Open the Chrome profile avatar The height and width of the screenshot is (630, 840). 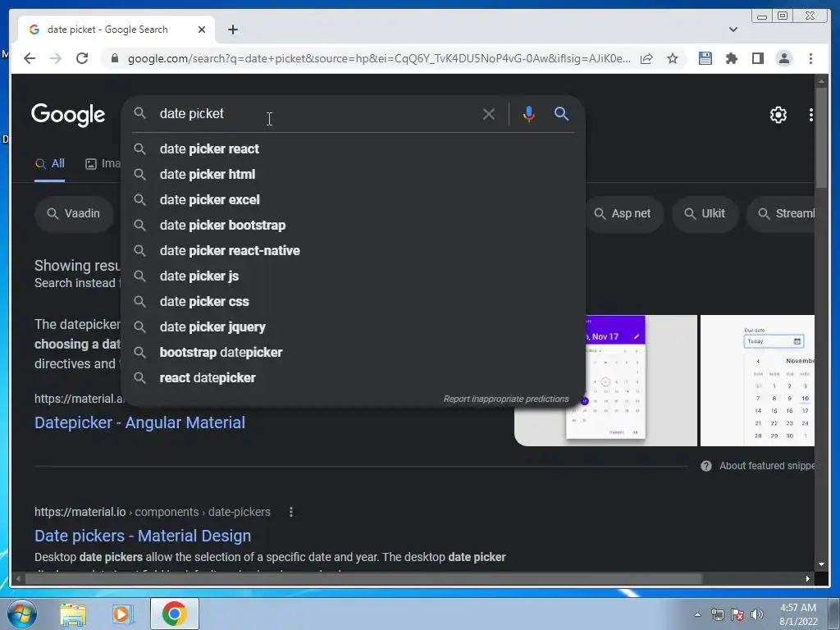[x=783, y=58]
